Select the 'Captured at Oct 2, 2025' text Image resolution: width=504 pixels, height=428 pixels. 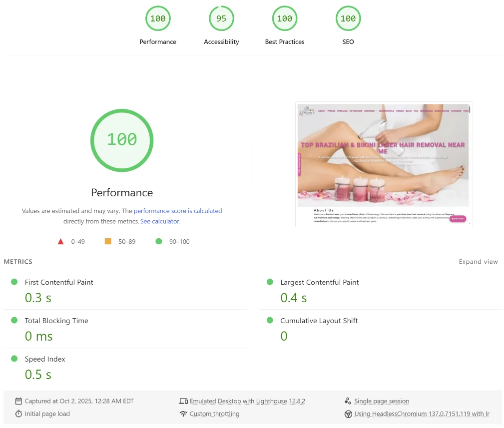pos(79,401)
